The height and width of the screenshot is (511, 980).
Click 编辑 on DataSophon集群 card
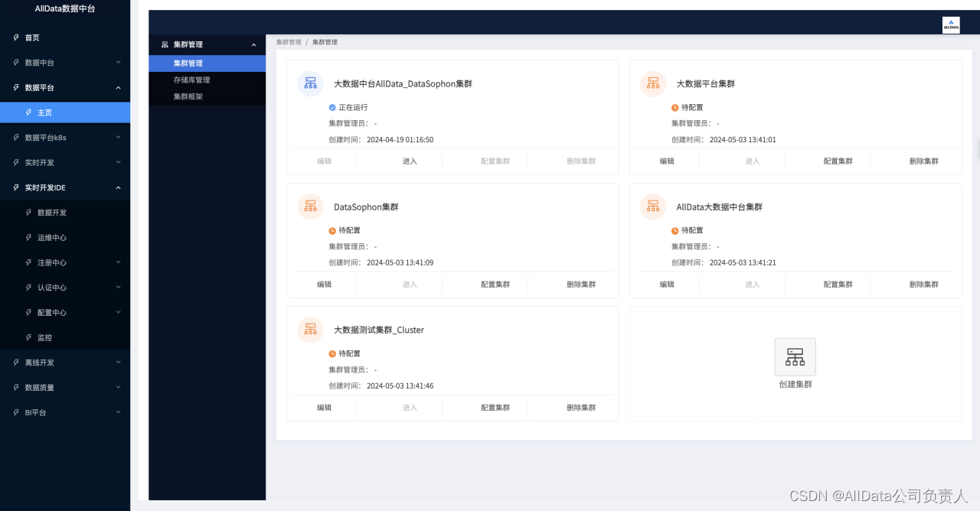(325, 285)
